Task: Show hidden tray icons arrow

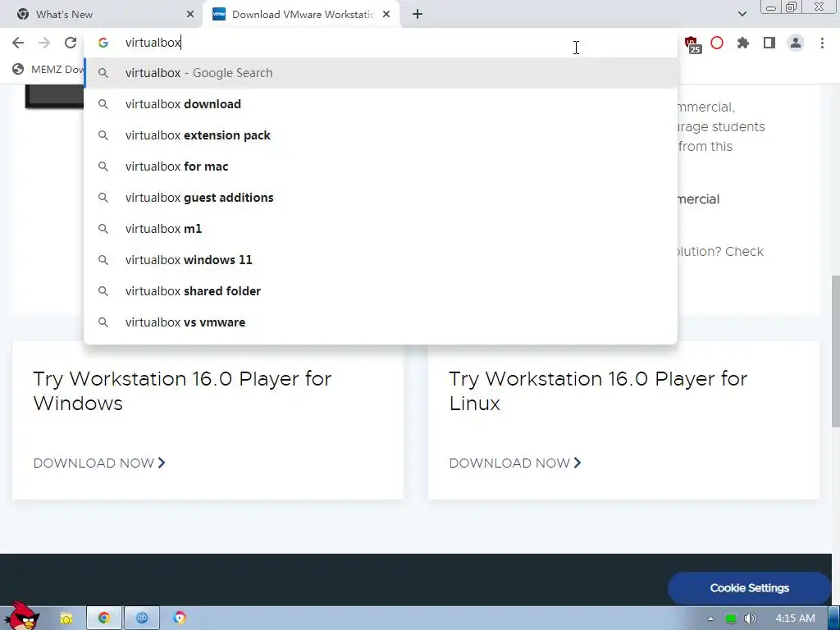Action: (x=710, y=619)
